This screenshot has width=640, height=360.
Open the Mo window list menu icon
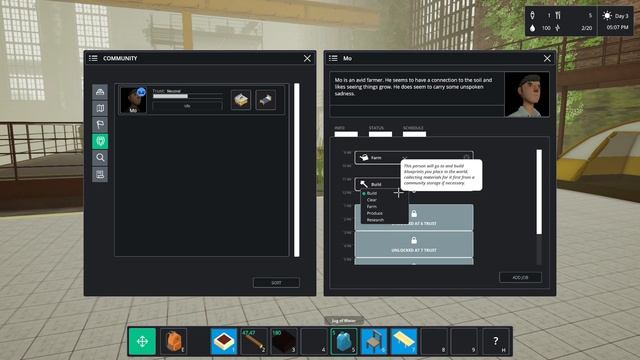point(333,58)
